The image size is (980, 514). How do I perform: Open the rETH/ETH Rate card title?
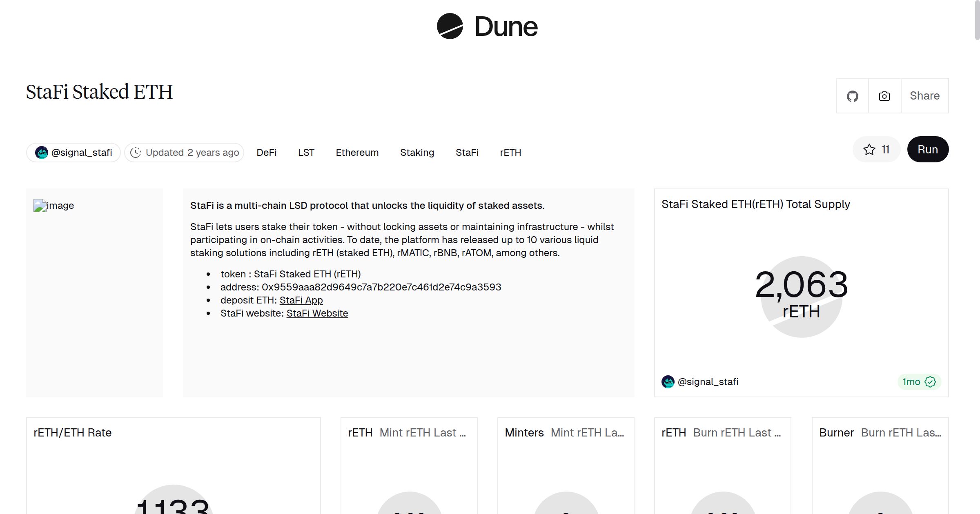(x=72, y=433)
